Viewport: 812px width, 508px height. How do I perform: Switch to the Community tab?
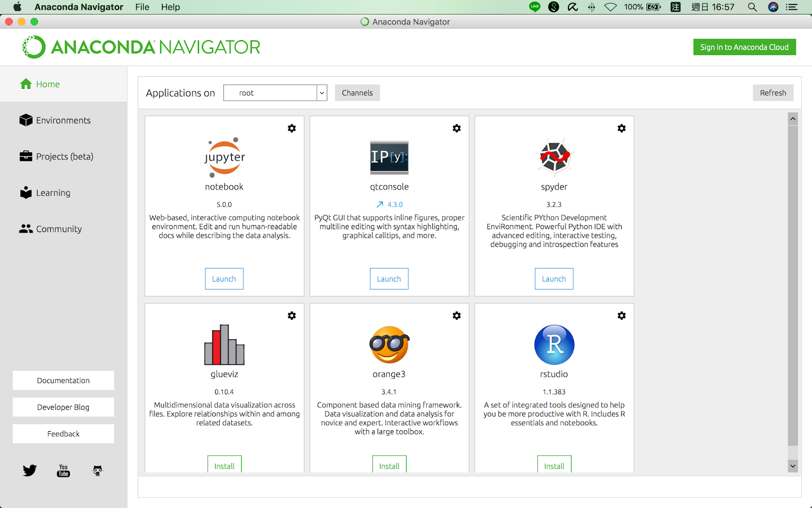coord(63,229)
